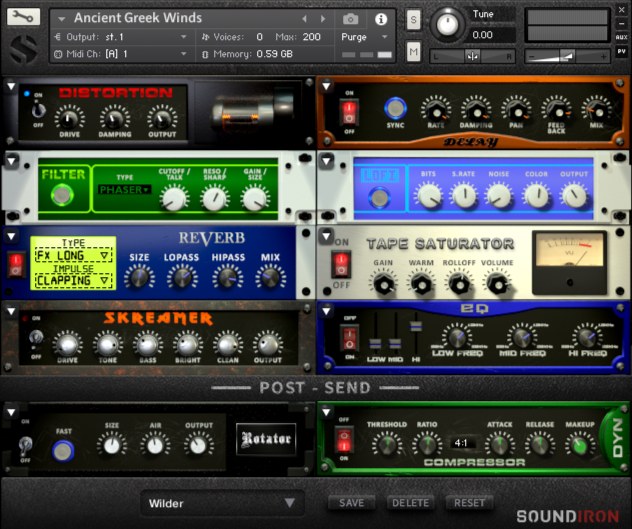This screenshot has width=632, height=529.
Task: Open the Purge menu
Action: pos(364,37)
